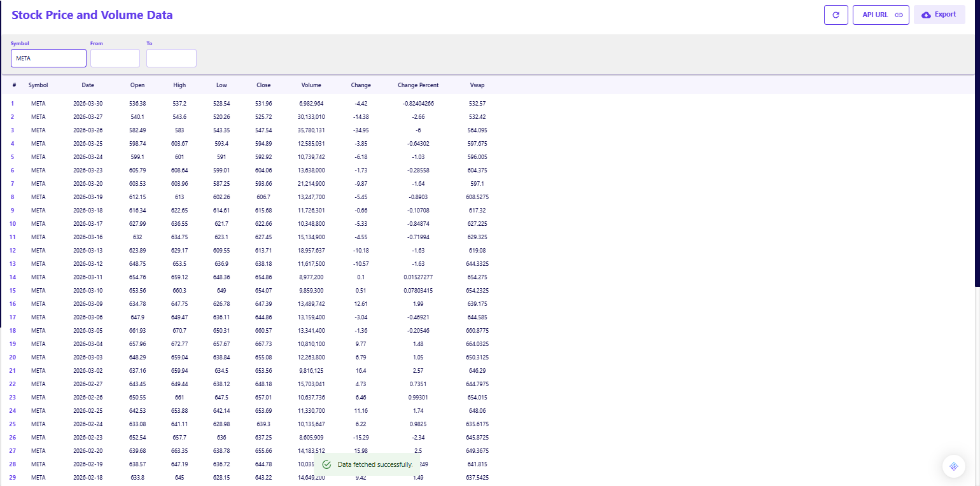Viewport: 980px width, 486px height.
Task: Select the date cell 2026-03-30
Action: [x=88, y=103]
